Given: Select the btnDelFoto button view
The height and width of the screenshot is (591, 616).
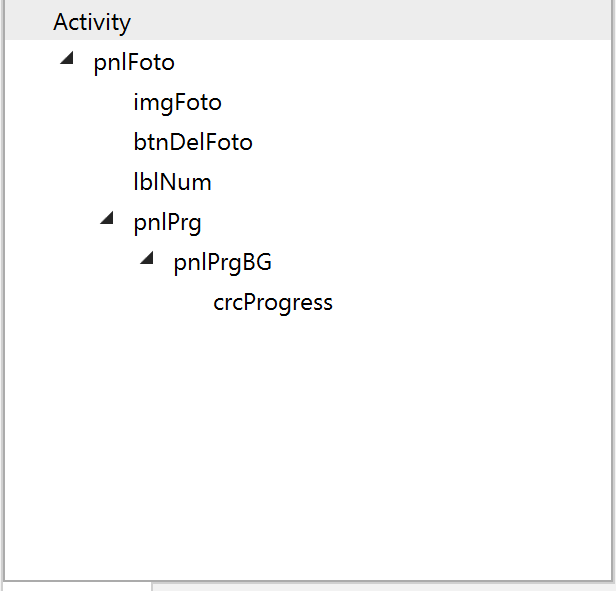Looking at the screenshot, I should (193, 143).
